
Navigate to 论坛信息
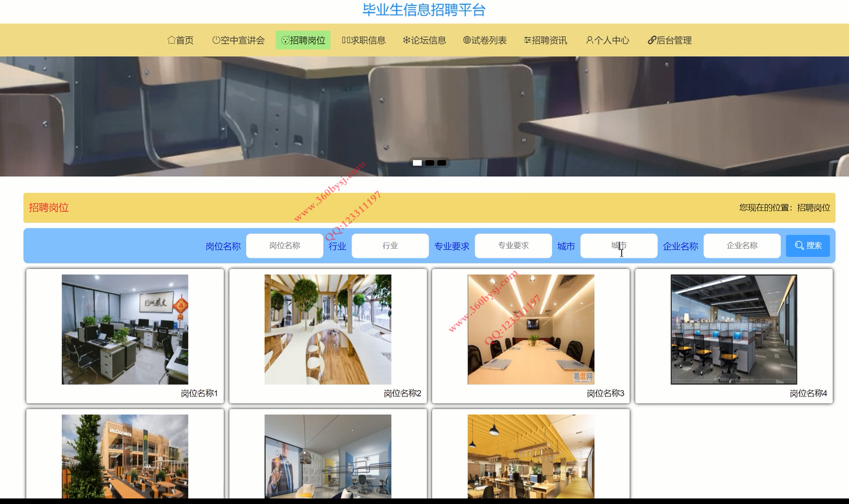424,40
